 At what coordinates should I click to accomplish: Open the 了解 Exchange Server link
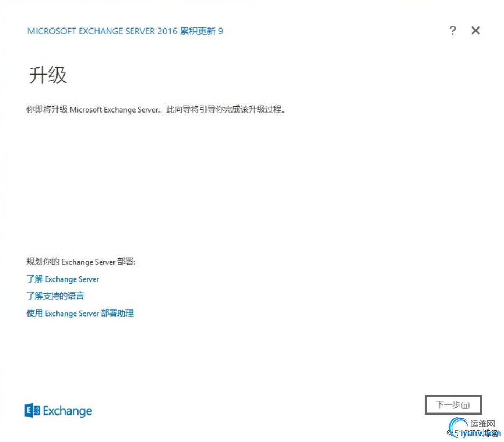coord(63,279)
